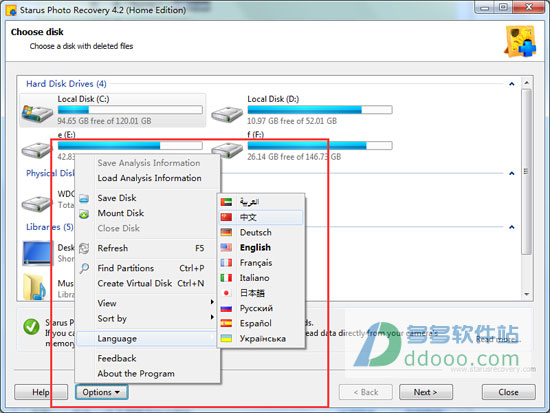Select the Desktop library icon
Image resolution: width=550 pixels, height=413 pixels.
click(37, 253)
